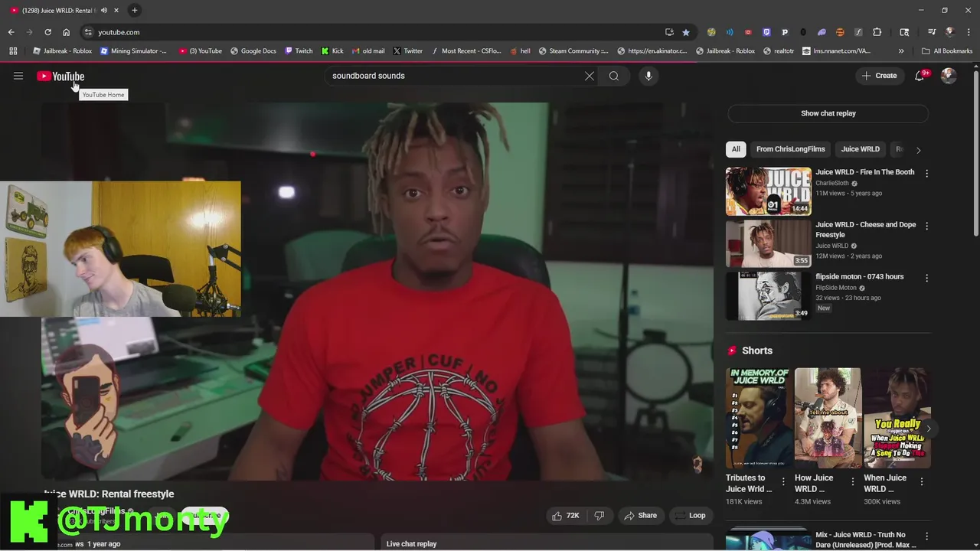
Task: Open FlipSide Moton channel link
Action: (x=836, y=288)
